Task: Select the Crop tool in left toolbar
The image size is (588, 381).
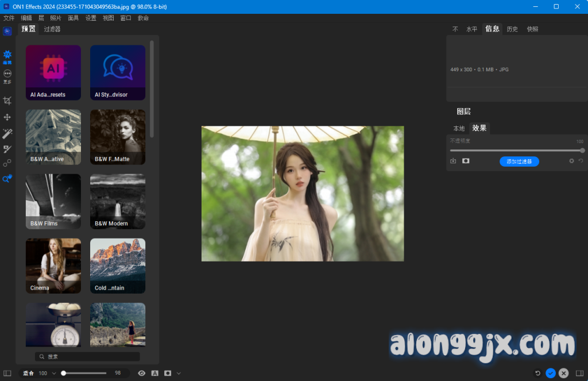Action: point(7,101)
